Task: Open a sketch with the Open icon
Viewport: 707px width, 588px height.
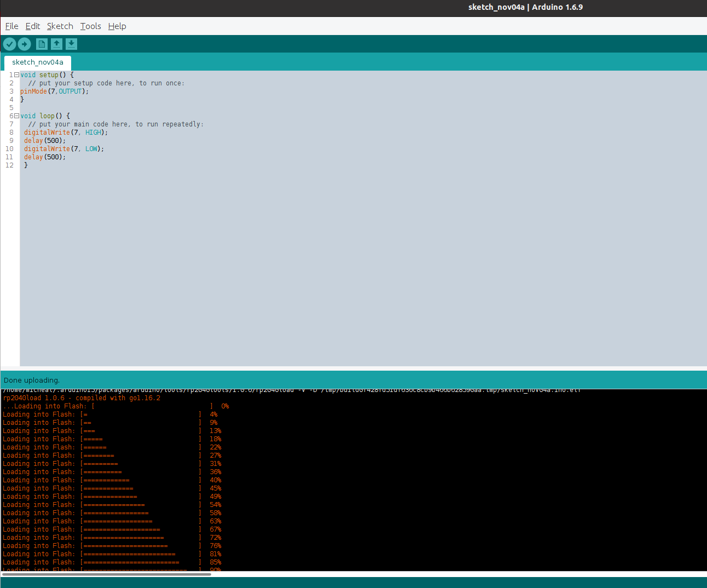Action: click(x=56, y=44)
